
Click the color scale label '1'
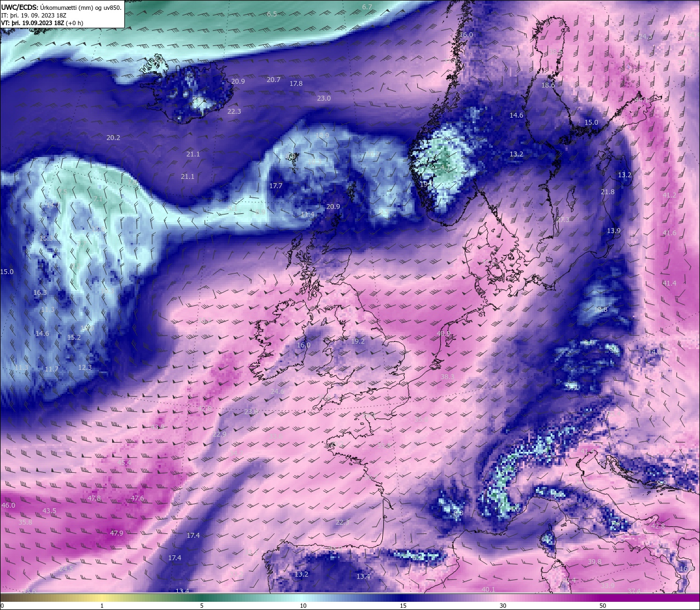coord(102,606)
